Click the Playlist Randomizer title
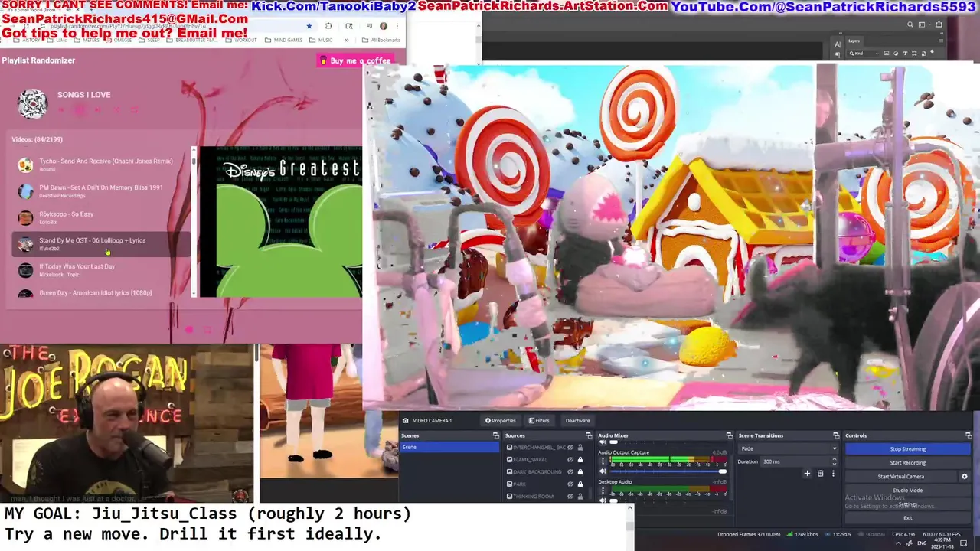This screenshot has width=980, height=551. click(38, 60)
